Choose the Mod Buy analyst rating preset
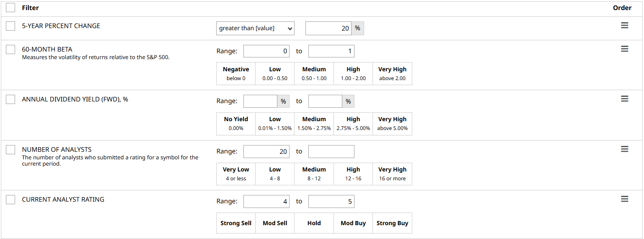 click(353, 223)
